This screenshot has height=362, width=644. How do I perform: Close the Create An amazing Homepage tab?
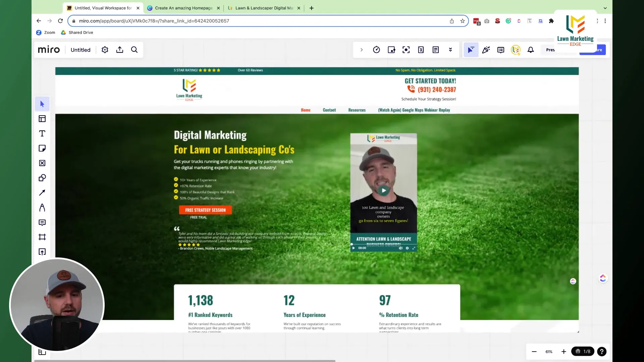pos(218,8)
